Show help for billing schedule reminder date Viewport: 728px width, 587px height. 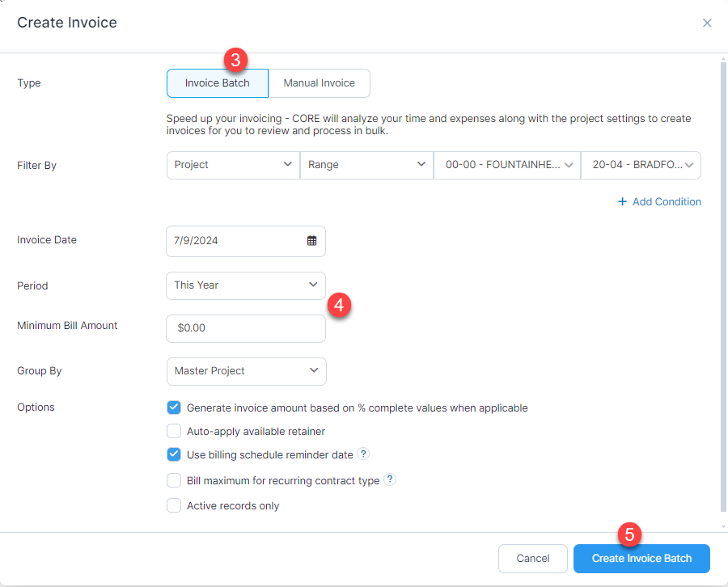click(363, 454)
